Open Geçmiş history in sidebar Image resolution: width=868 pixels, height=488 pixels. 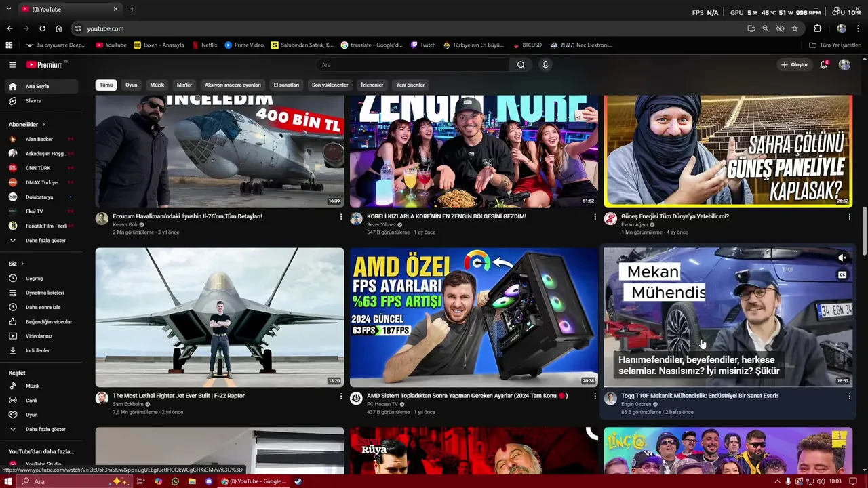[43, 279]
